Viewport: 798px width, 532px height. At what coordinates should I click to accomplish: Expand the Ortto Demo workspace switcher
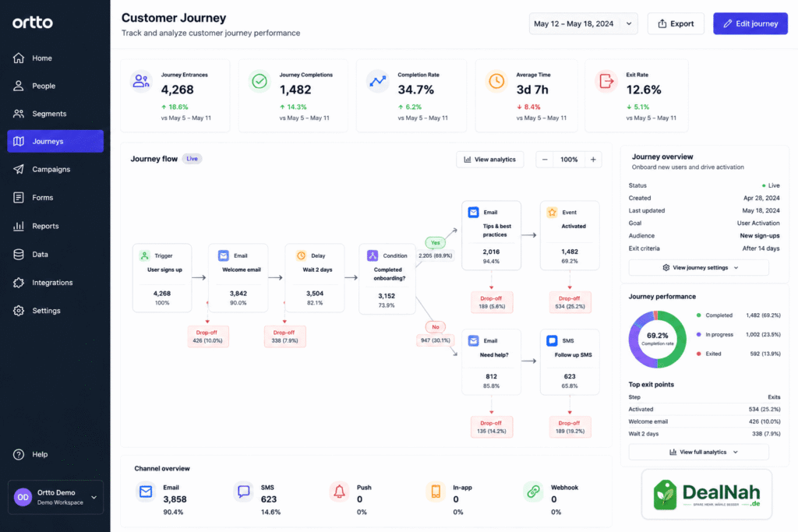55,497
